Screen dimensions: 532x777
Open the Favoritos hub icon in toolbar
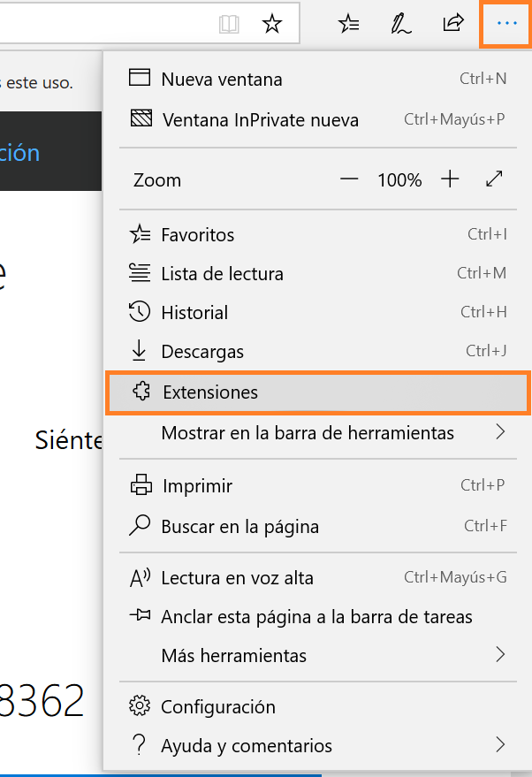(x=349, y=24)
